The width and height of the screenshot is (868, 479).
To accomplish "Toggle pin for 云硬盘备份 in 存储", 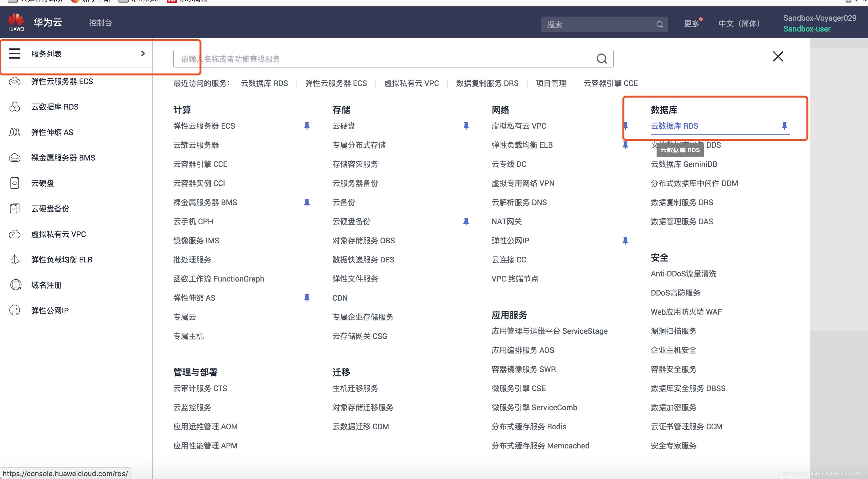I will click(466, 221).
